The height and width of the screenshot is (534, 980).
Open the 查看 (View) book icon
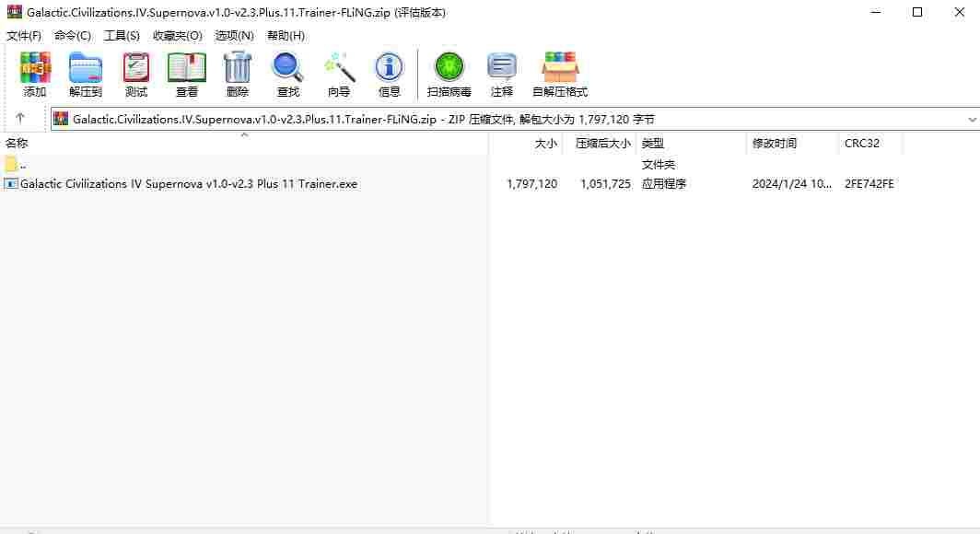(187, 67)
